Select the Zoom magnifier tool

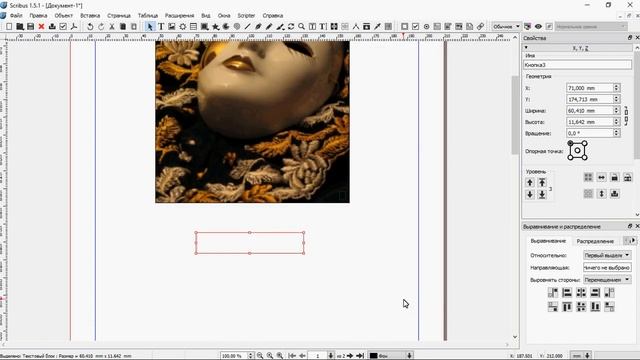301,27
